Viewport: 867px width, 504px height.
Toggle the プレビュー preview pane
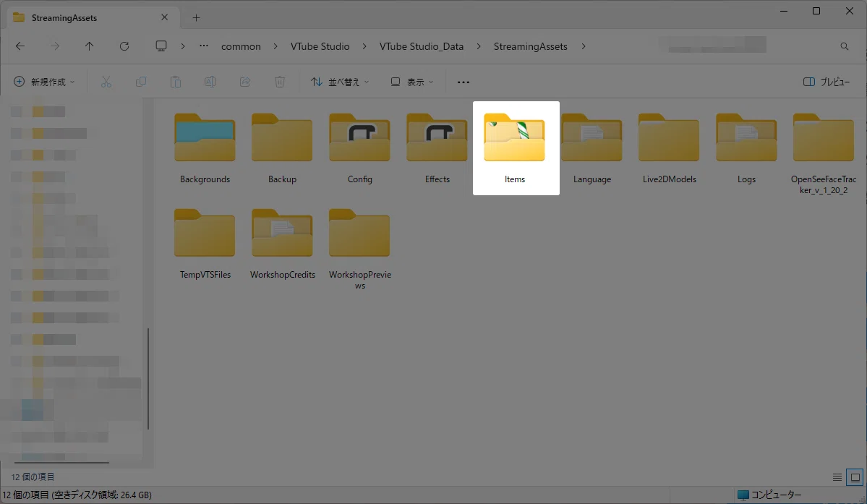coord(827,82)
